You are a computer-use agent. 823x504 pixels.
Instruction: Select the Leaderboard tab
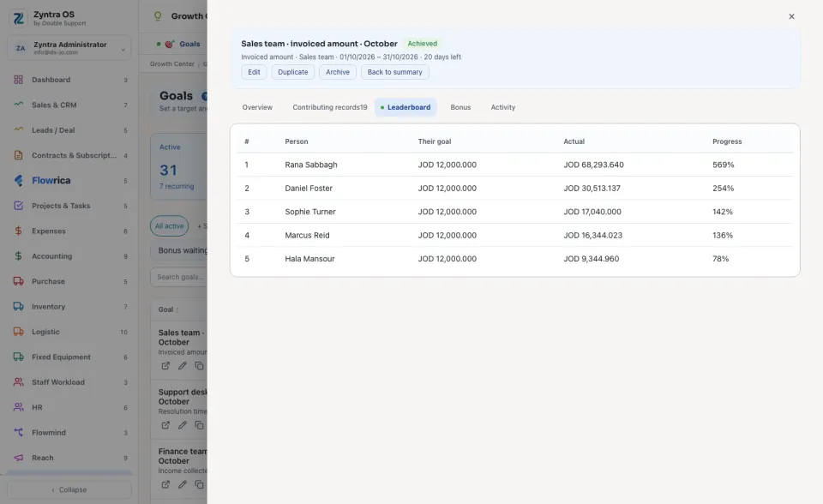tap(405, 107)
